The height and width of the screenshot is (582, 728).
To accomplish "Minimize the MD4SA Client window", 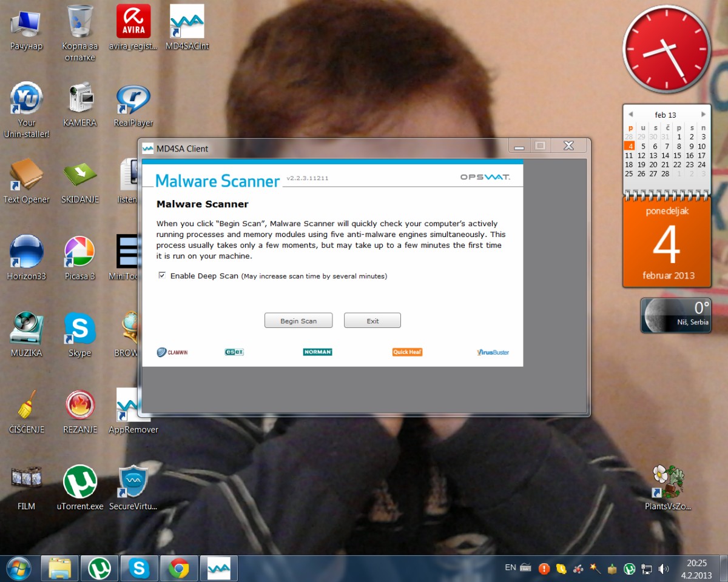I will point(519,146).
